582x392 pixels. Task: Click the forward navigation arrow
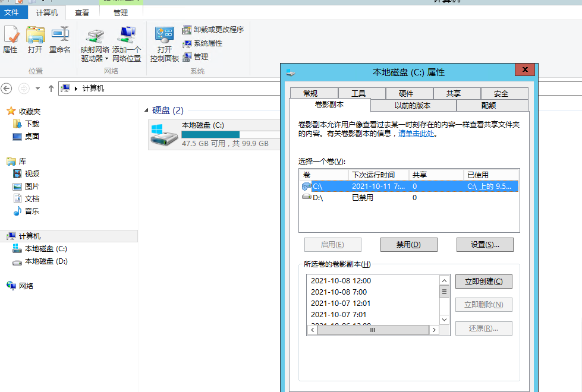(x=24, y=88)
